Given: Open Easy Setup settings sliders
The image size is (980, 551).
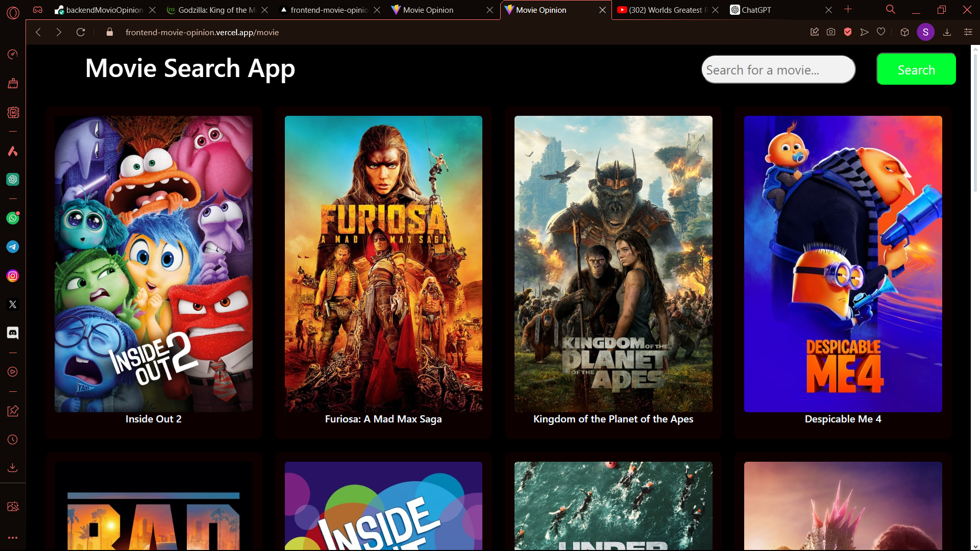Looking at the screenshot, I should (x=968, y=32).
